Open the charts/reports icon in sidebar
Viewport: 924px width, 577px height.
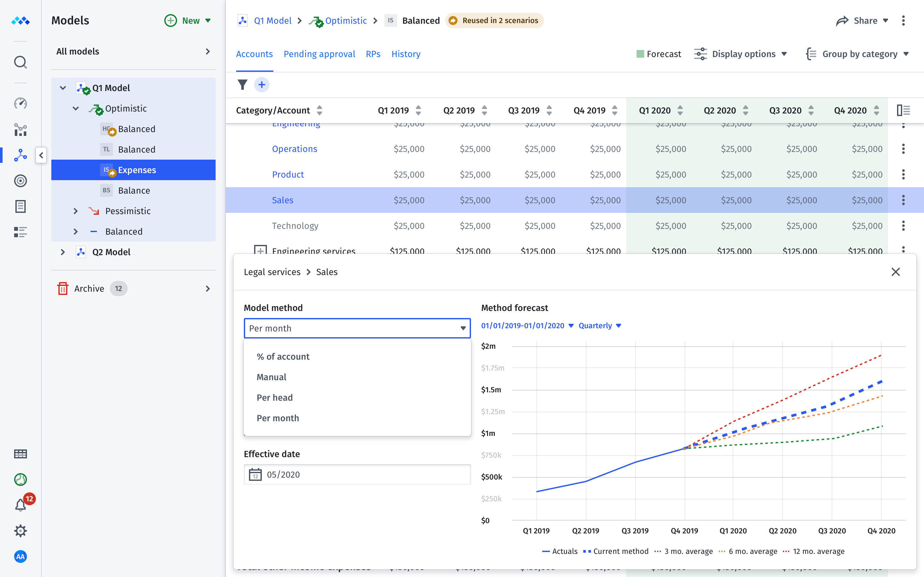(20, 130)
